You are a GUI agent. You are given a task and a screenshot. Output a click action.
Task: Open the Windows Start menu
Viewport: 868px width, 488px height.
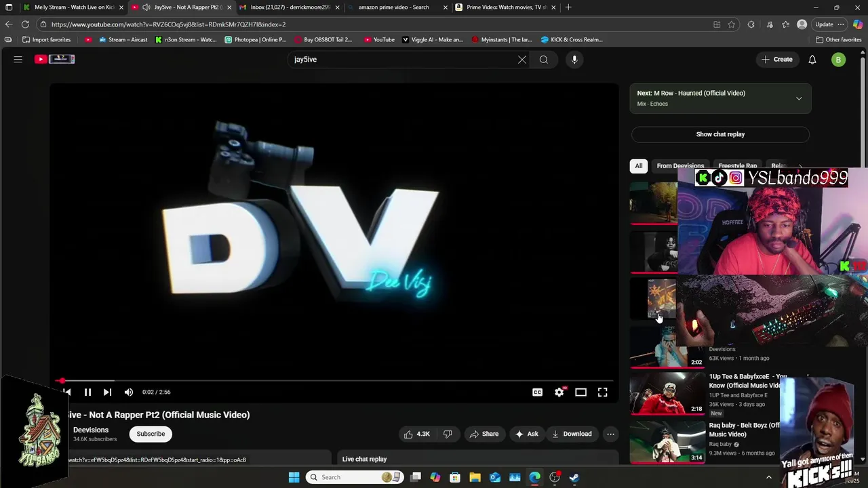[x=294, y=477]
